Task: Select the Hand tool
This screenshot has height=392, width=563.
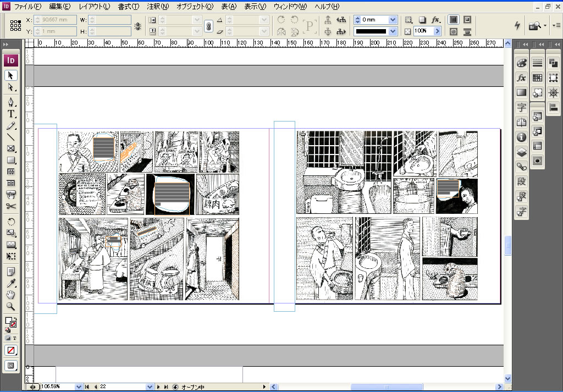Action: tap(11, 295)
